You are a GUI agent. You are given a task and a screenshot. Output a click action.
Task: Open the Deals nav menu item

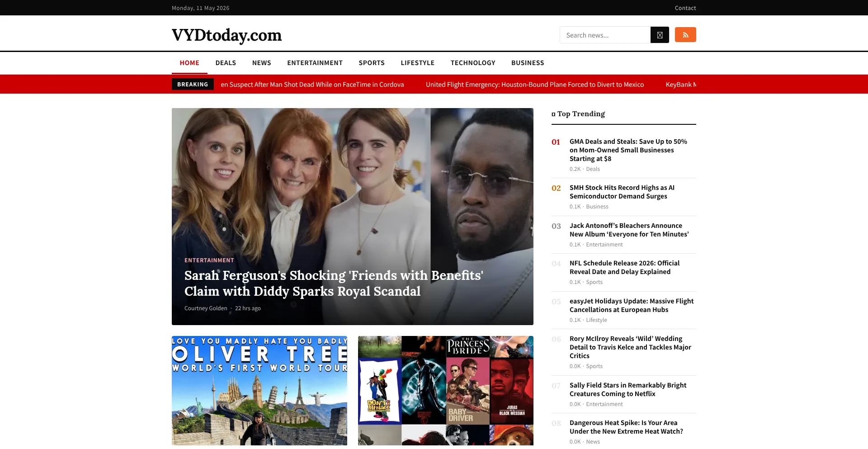tap(226, 63)
